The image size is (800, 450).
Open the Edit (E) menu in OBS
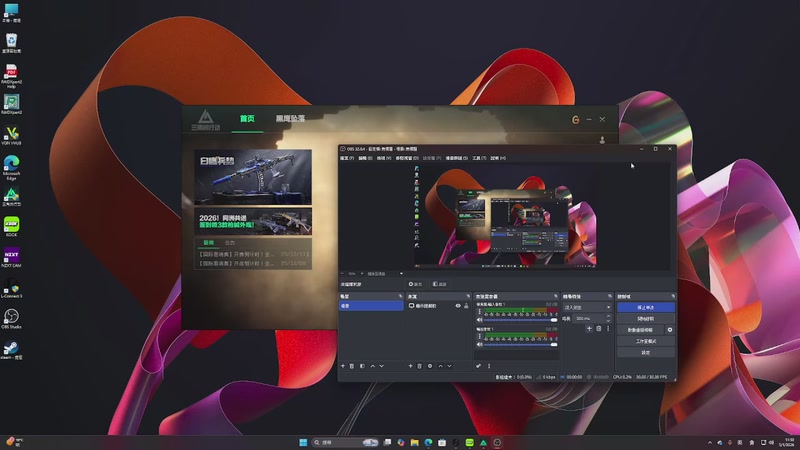(x=365, y=158)
